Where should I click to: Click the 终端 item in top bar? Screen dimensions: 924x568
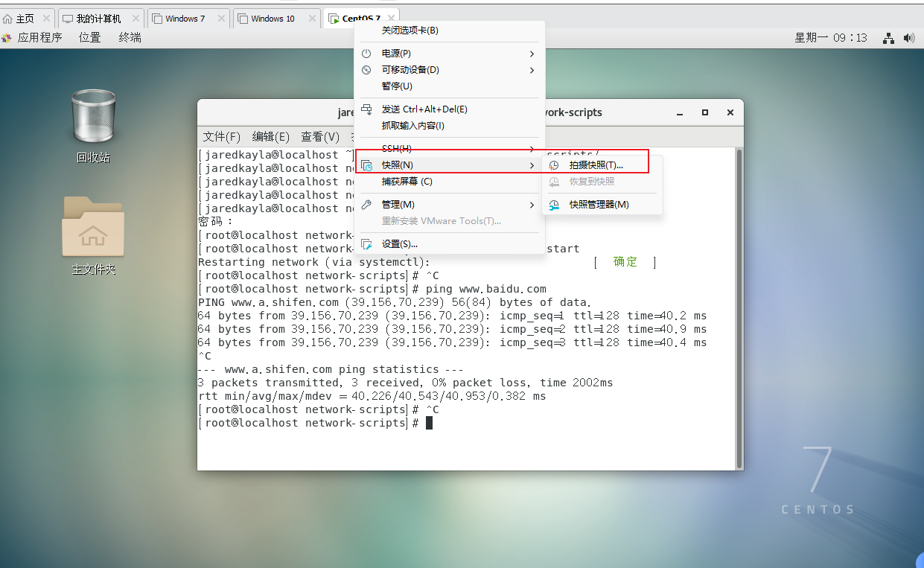click(130, 37)
